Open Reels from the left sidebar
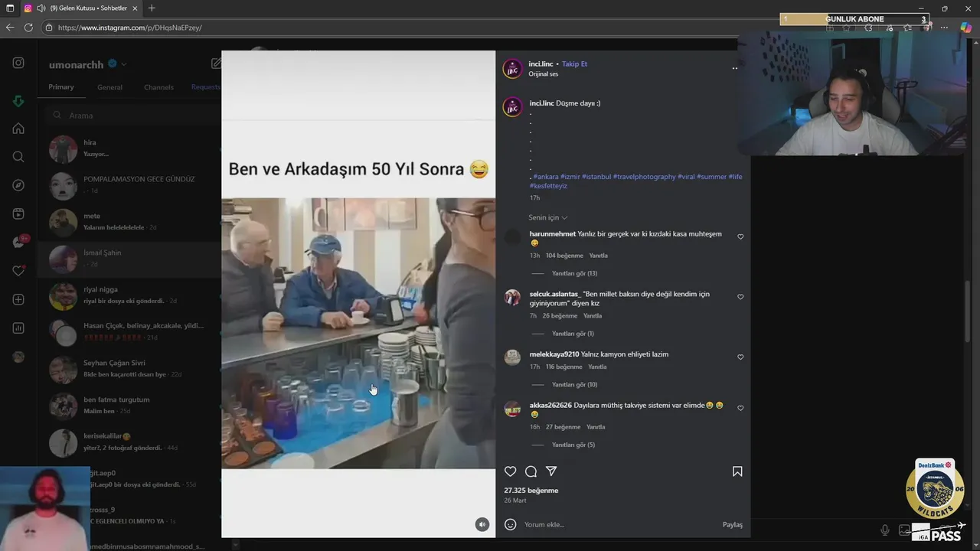Image resolution: width=980 pixels, height=551 pixels. 18,214
